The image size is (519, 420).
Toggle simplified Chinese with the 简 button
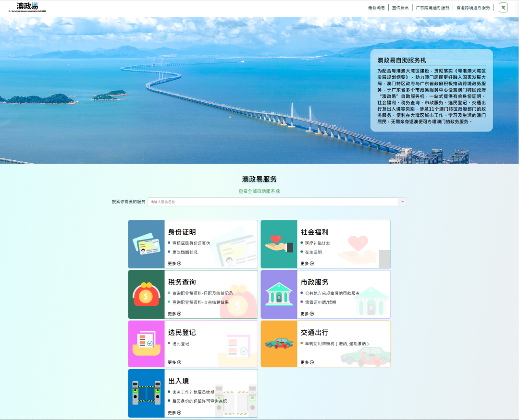[503, 7]
